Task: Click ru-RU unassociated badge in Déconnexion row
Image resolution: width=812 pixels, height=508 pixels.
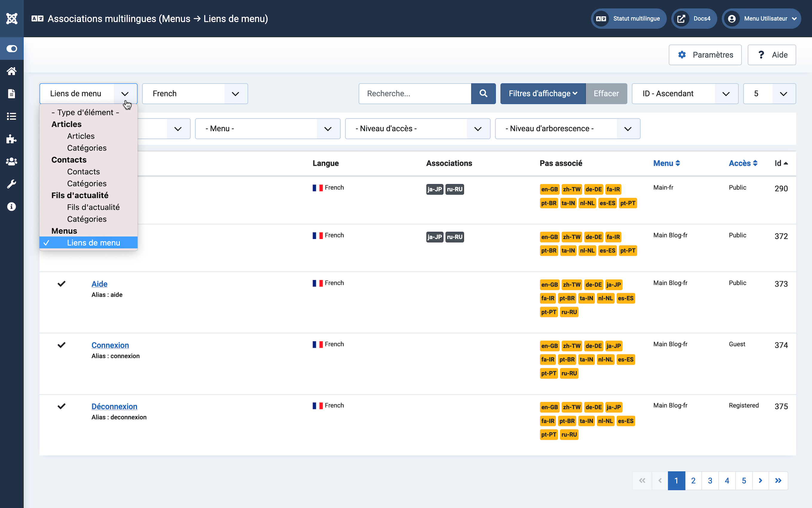Action: (x=569, y=434)
